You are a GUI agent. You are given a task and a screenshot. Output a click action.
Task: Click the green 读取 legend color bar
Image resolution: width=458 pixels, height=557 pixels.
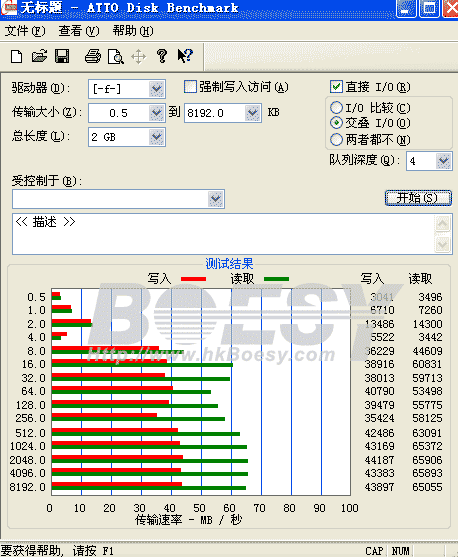coord(276,279)
